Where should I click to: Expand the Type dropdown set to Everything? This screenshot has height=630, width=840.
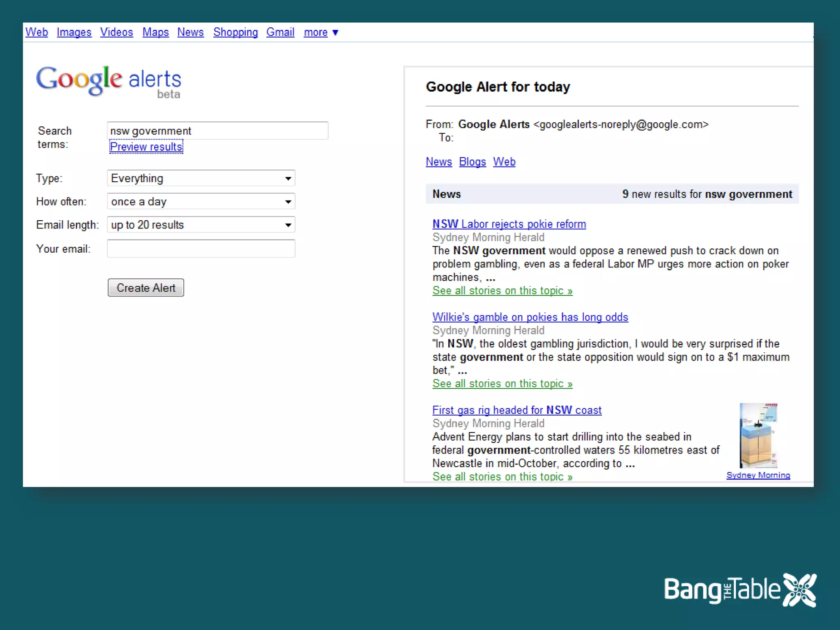point(201,178)
